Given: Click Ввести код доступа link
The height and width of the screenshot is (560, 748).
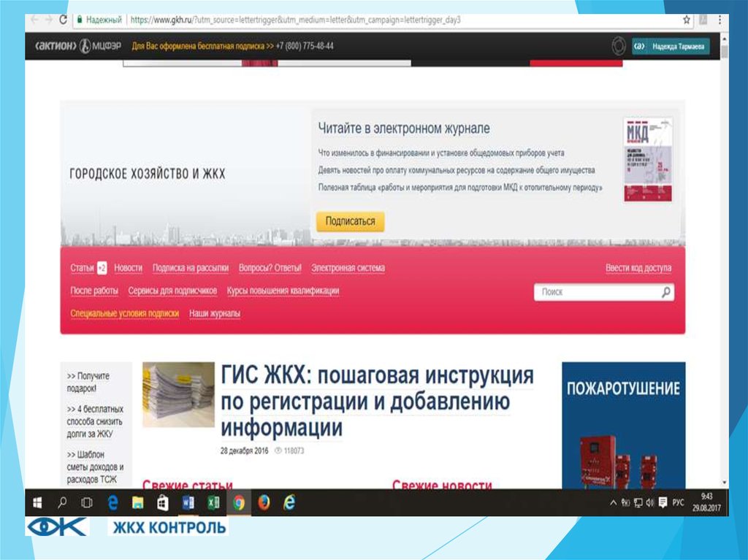Looking at the screenshot, I should pos(638,268).
